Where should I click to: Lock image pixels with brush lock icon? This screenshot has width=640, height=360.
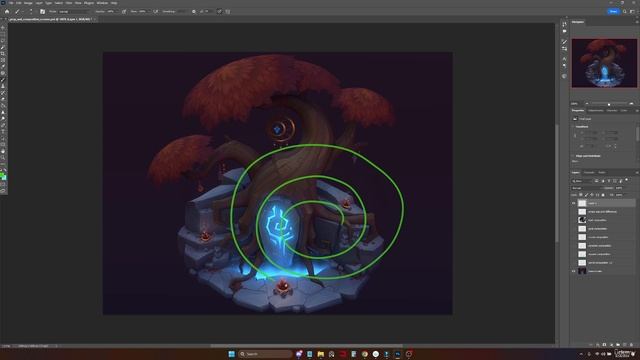click(586, 195)
